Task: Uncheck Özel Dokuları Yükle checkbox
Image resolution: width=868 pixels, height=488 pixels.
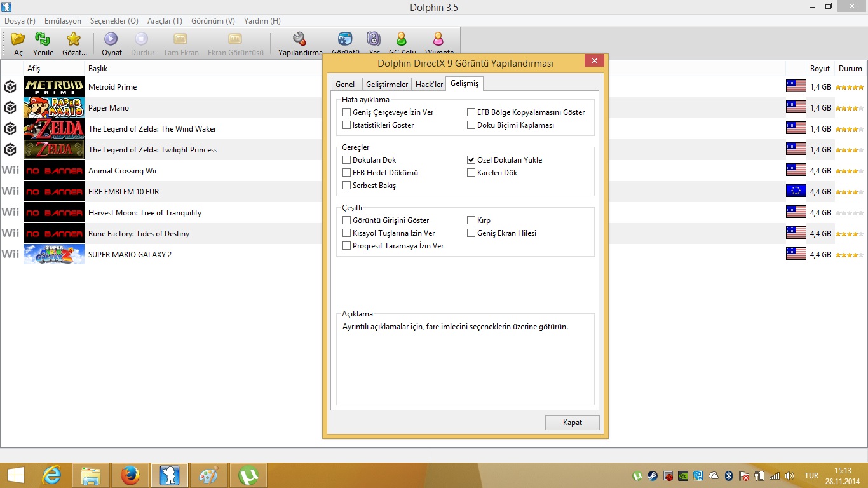Action: (x=471, y=160)
